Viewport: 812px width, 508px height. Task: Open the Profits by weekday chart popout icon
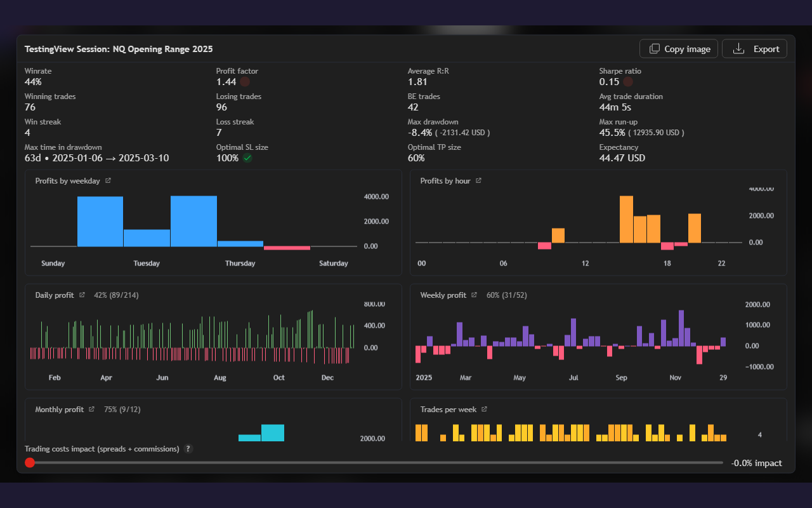108,181
